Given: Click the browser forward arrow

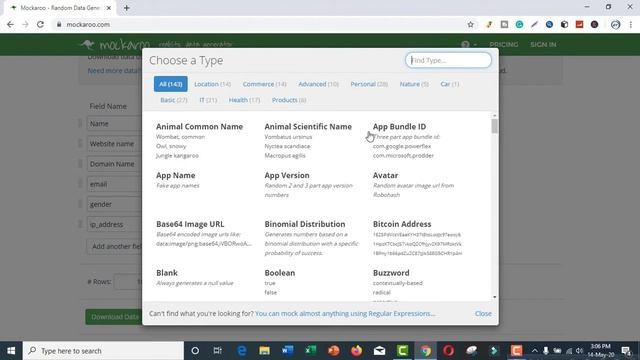Looking at the screenshot, I should pyautogui.click(x=25, y=24).
